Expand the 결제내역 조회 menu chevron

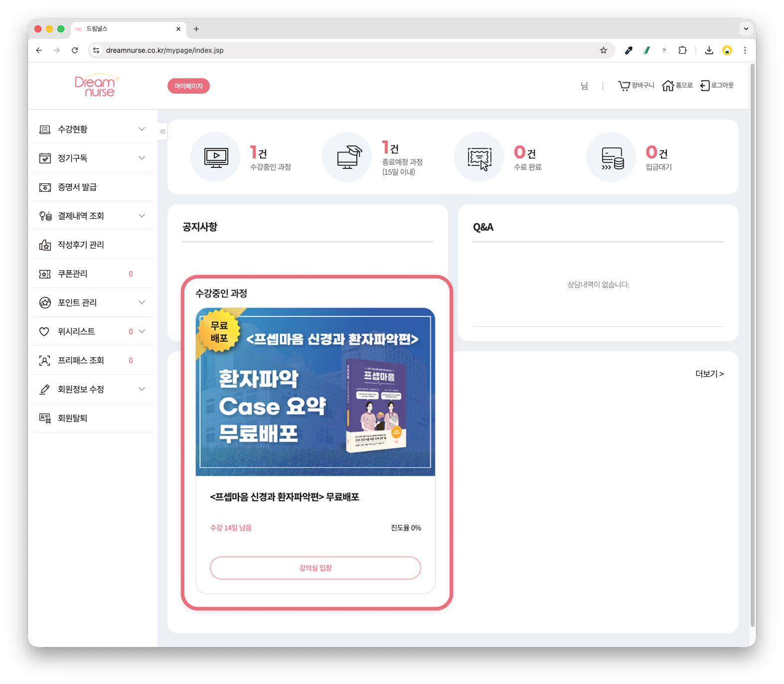[x=142, y=216]
